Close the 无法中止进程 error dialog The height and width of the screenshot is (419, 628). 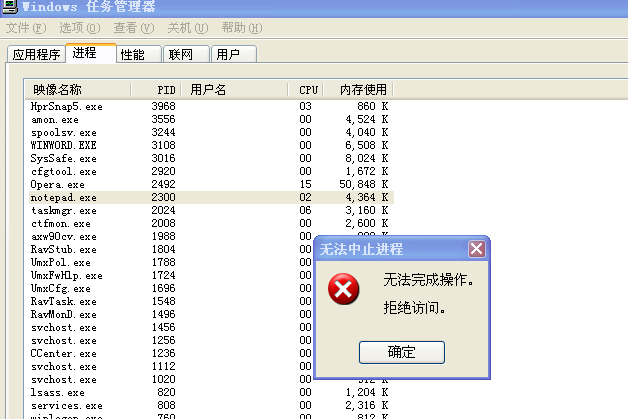click(477, 249)
